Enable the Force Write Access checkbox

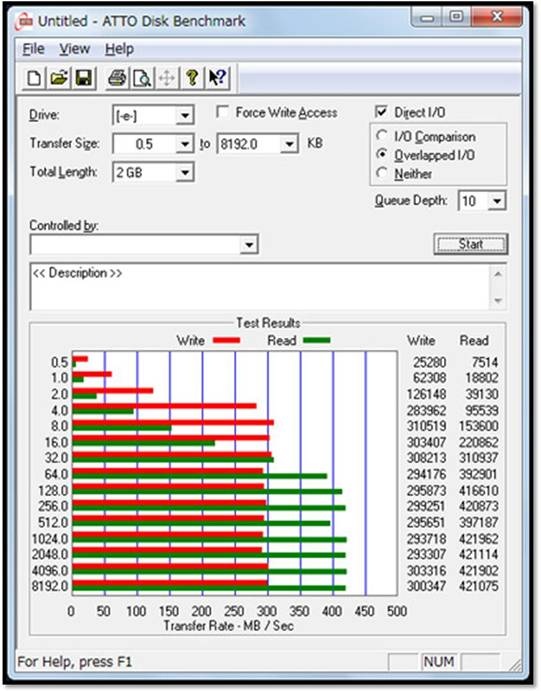click(x=223, y=112)
